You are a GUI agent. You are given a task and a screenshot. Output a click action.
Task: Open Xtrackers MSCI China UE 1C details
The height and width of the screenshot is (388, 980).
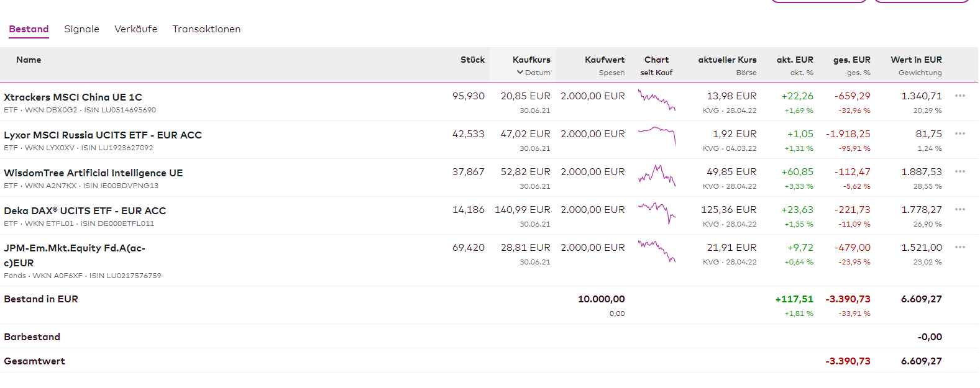point(73,97)
